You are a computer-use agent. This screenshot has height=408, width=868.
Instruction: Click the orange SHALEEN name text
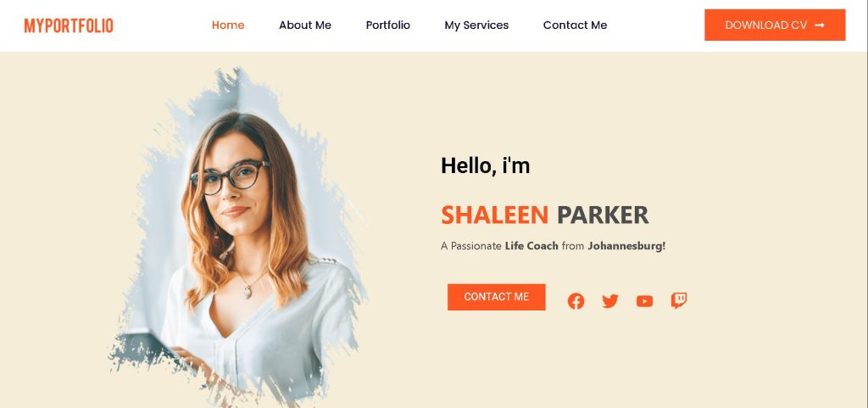click(495, 215)
